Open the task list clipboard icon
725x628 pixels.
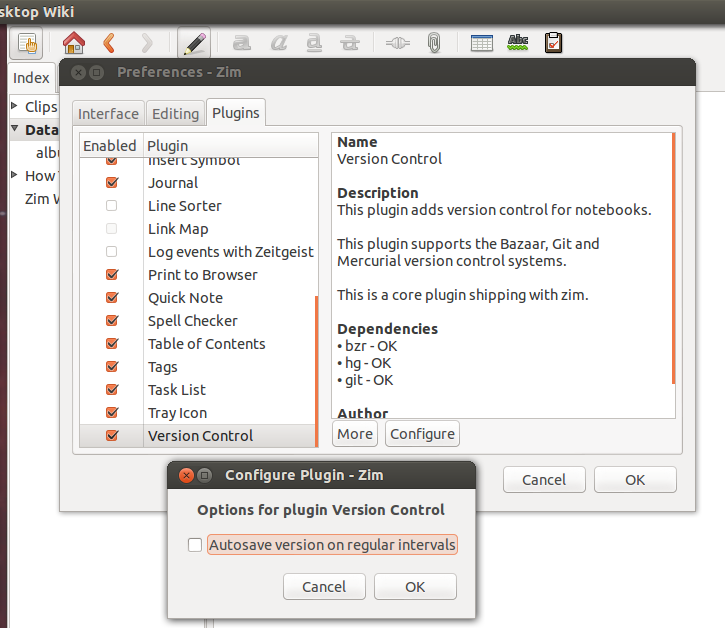point(553,43)
